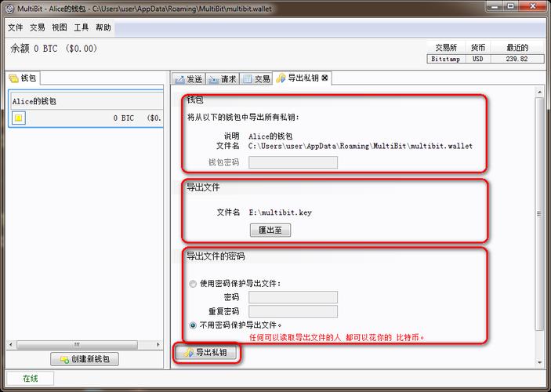Click the 创建新钱包 button
Viewport: 551px width, 392px height.
tap(85, 359)
